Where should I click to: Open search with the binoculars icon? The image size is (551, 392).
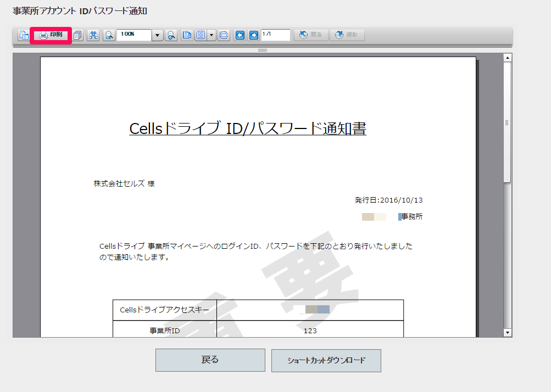[93, 35]
